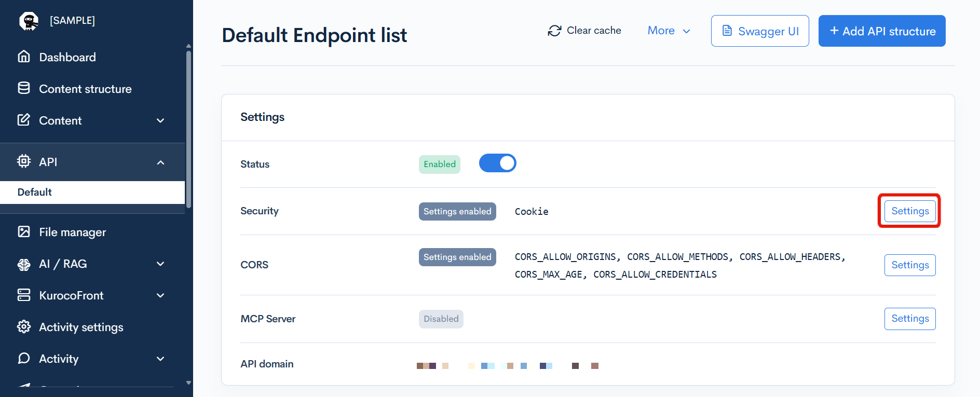Click the KurocoFront server icon

click(x=24, y=295)
